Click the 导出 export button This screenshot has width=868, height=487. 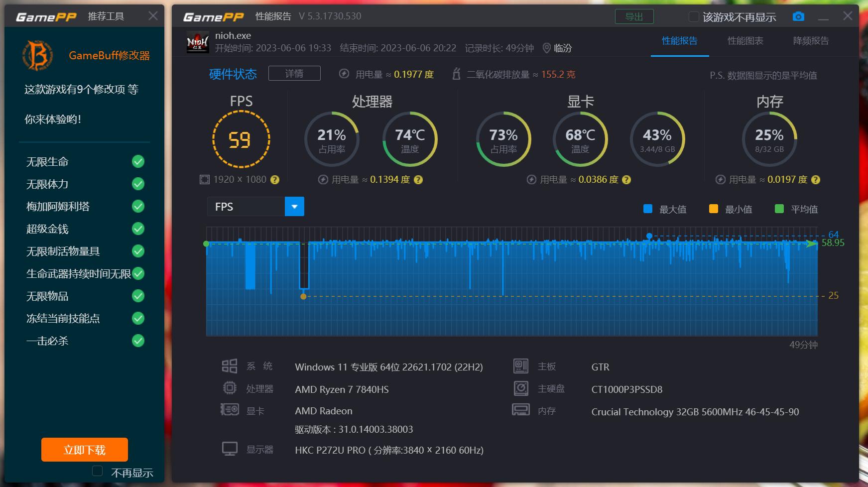[634, 16]
